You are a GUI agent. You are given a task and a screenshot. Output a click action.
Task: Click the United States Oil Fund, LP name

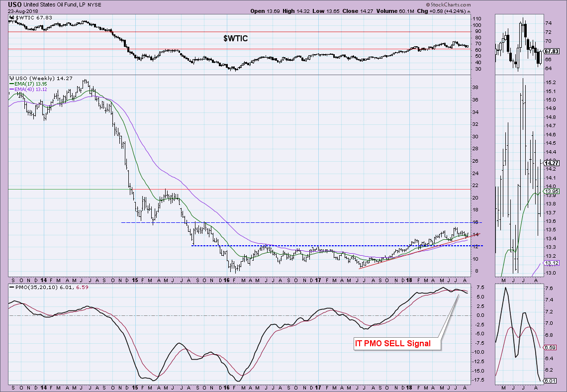pos(55,5)
